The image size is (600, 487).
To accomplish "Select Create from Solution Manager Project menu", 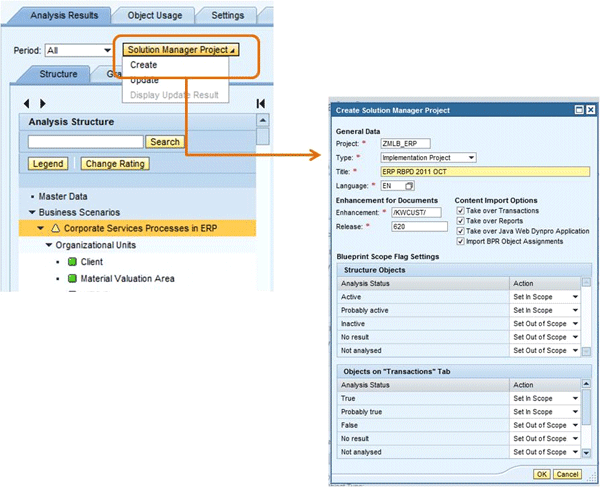I will (x=143, y=65).
